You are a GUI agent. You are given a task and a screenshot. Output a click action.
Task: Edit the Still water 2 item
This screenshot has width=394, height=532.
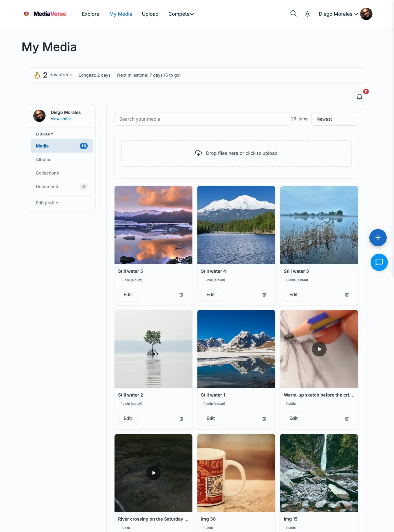[x=128, y=418]
